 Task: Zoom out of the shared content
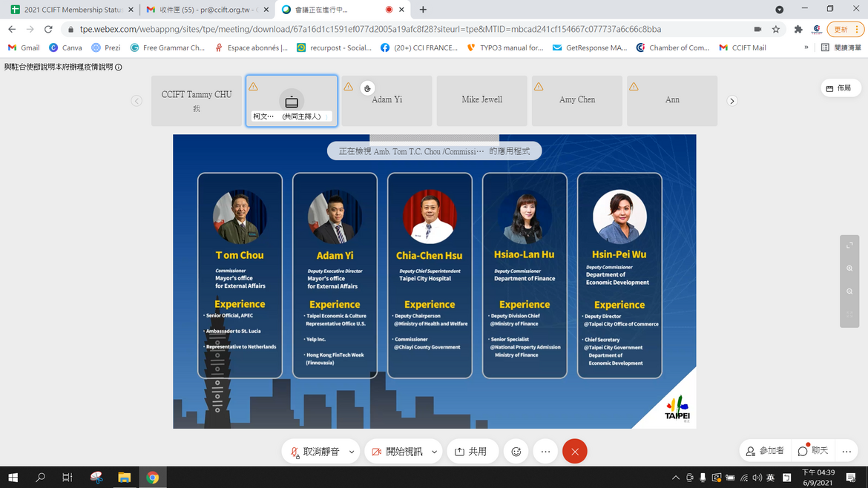(849, 291)
